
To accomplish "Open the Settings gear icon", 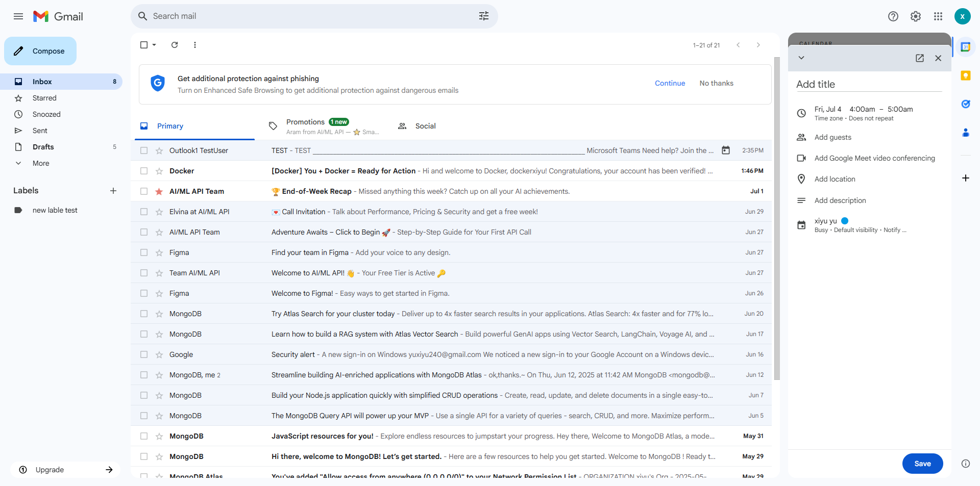I will pos(916,16).
